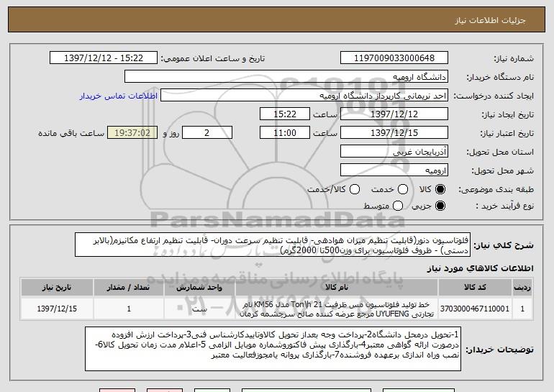Click the need number field 1197009033000648
The width and height of the screenshot is (554, 392).
pos(394,58)
